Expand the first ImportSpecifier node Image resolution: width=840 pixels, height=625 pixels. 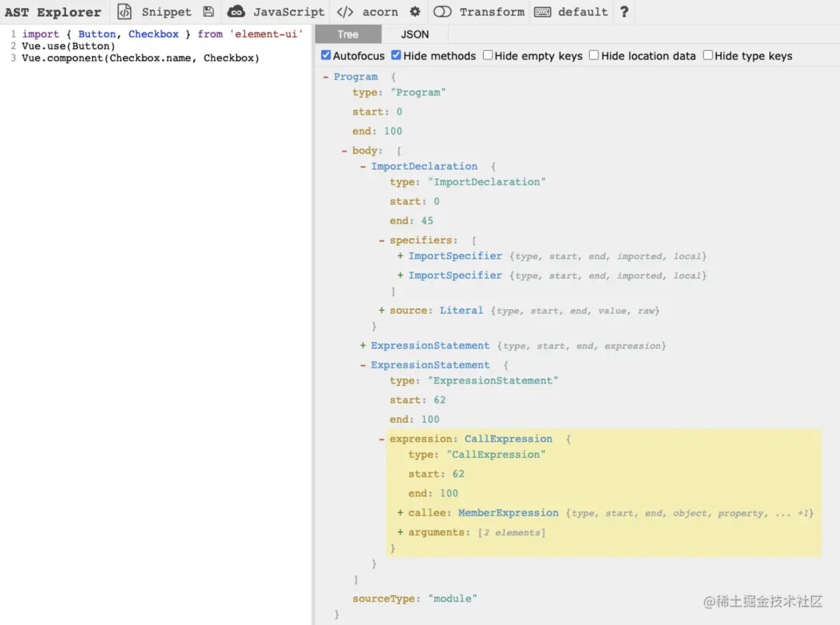(x=400, y=256)
